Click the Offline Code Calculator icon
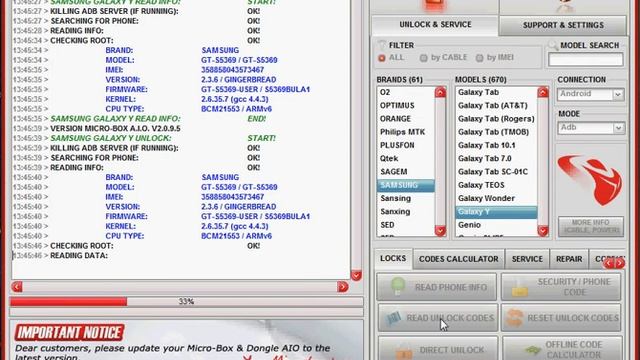The width and height of the screenshot is (640, 360). tap(532, 350)
